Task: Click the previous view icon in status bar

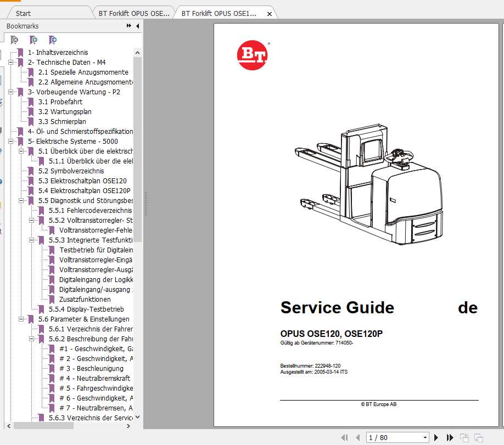Action: click(464, 437)
